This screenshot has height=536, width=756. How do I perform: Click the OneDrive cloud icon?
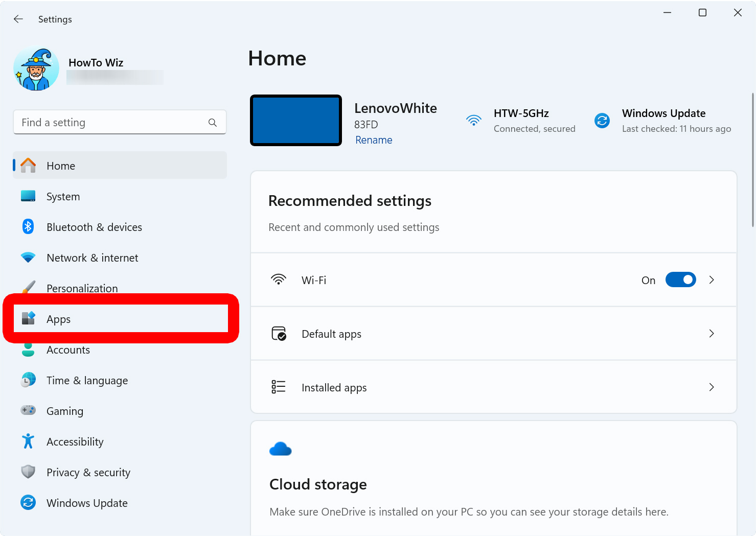[x=280, y=449]
